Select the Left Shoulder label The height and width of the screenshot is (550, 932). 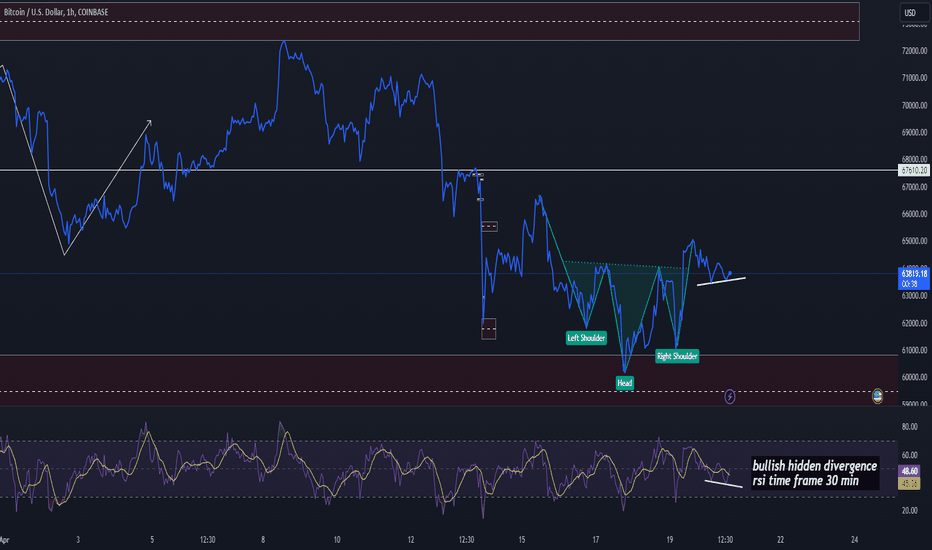pyautogui.click(x=586, y=338)
